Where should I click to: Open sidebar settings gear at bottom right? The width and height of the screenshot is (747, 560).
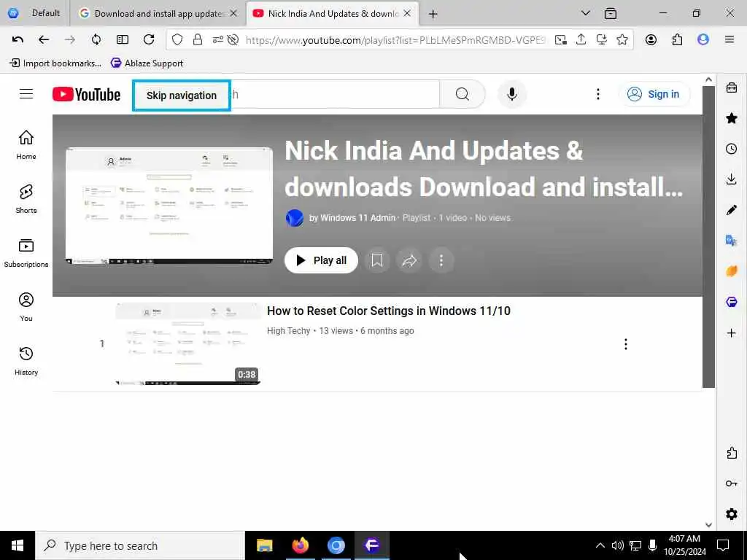pyautogui.click(x=731, y=514)
